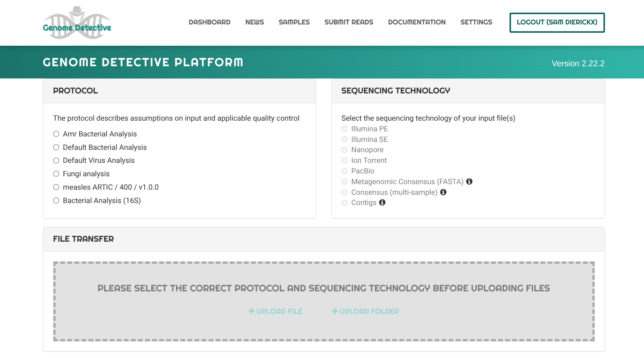Open Documentation from the navigation bar

pyautogui.click(x=416, y=22)
